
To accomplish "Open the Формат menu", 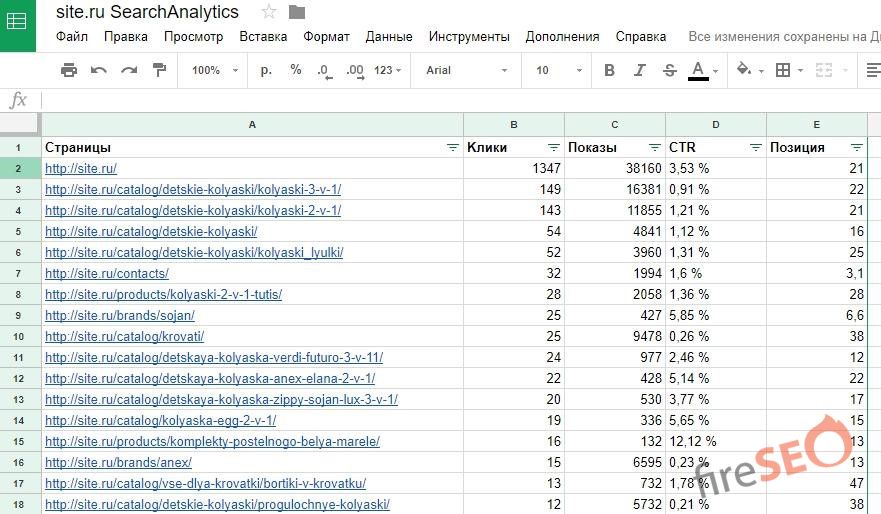I will coord(326,37).
